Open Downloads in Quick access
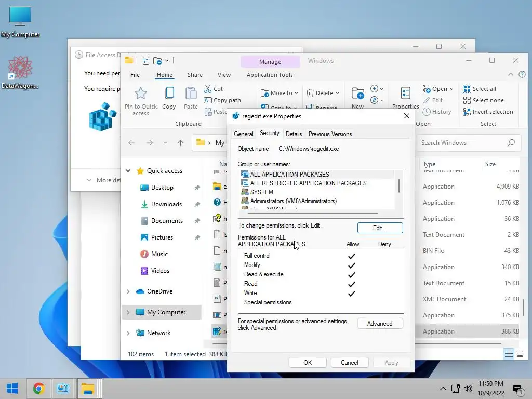Image resolution: width=532 pixels, height=399 pixels. (166, 204)
